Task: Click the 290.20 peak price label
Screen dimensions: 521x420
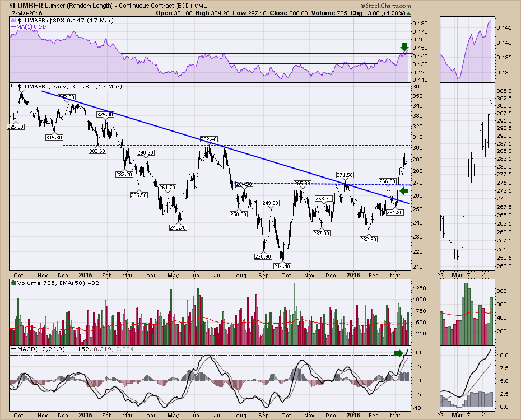Action: click(x=146, y=153)
